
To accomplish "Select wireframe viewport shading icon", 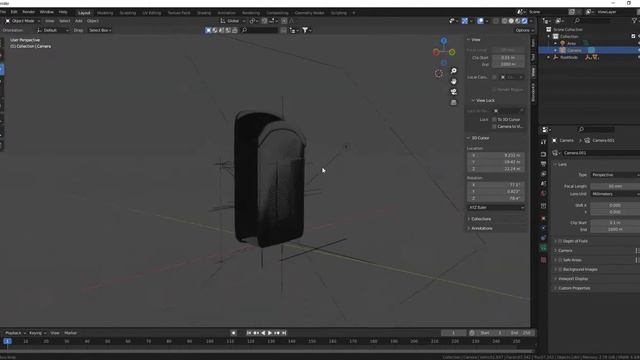I will (504, 21).
